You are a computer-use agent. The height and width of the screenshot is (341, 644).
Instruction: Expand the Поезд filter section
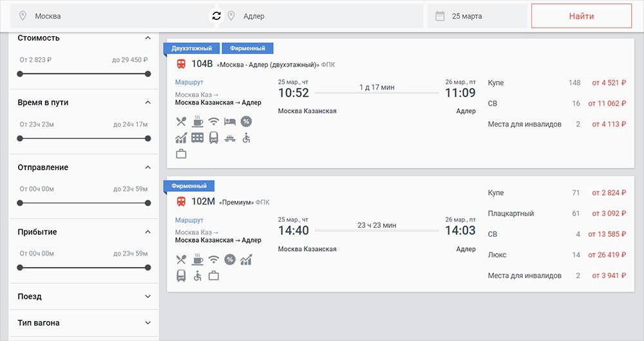pyautogui.click(x=148, y=296)
